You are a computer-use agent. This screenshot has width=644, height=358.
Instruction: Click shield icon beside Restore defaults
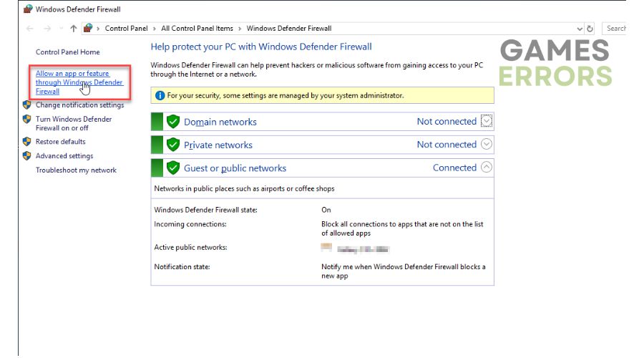point(27,142)
